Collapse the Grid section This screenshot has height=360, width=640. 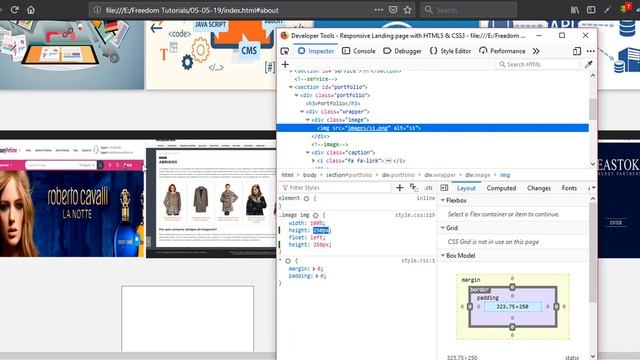click(443, 228)
